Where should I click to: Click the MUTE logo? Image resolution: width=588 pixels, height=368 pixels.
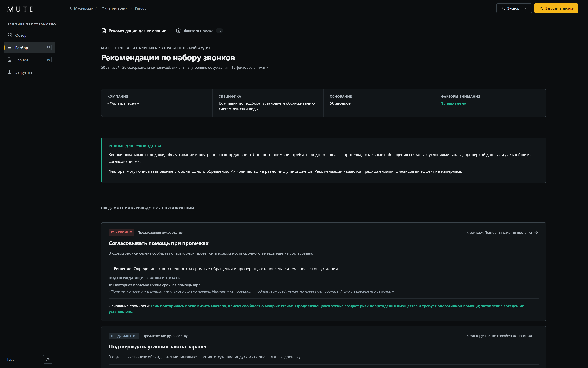coord(20,9)
